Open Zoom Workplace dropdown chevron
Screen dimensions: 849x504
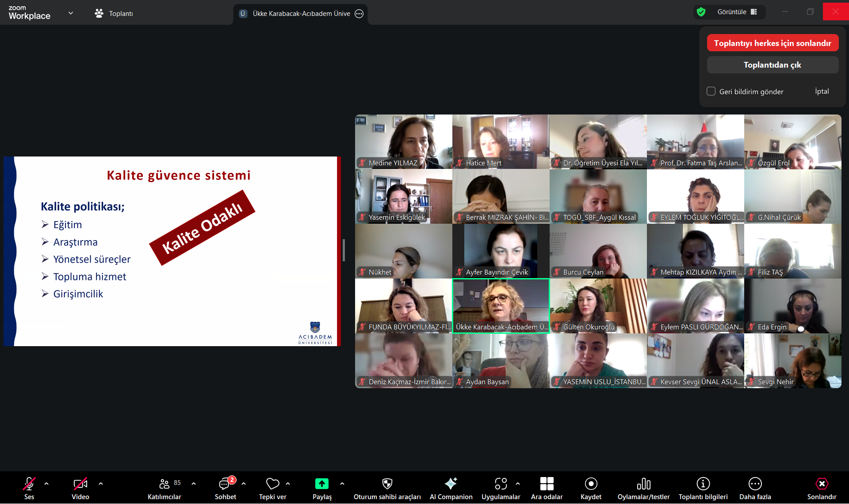tap(71, 13)
